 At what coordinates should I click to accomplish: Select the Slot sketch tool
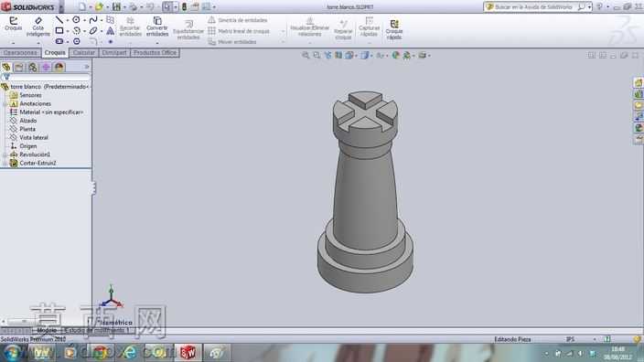click(x=59, y=41)
